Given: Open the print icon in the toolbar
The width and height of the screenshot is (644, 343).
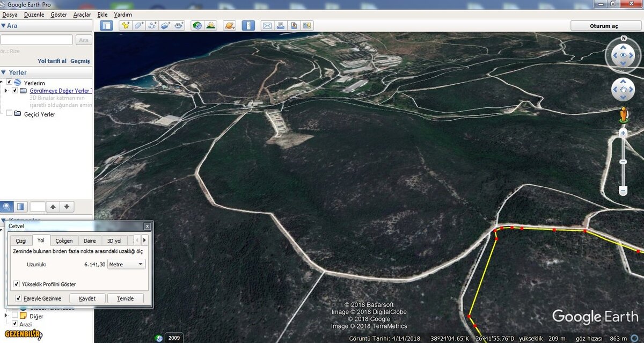Looking at the screenshot, I should tap(281, 25).
